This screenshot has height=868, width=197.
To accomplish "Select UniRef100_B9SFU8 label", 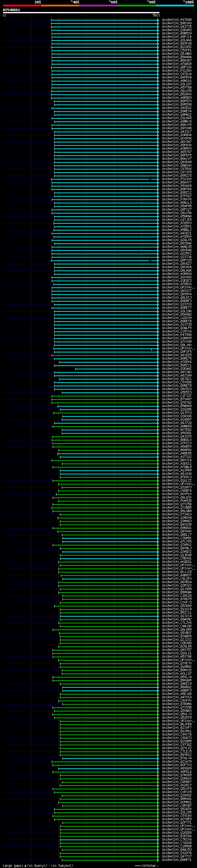I will 177,43.
